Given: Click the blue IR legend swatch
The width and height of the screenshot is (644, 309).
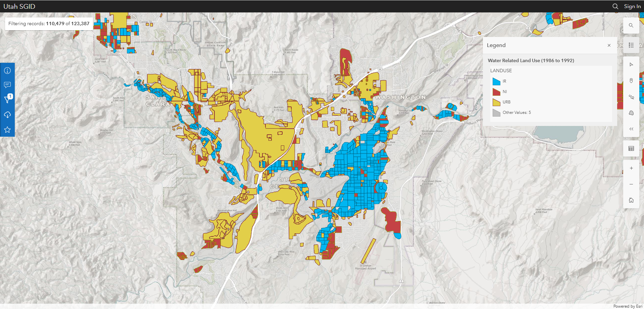Looking at the screenshot, I should pos(496,81).
